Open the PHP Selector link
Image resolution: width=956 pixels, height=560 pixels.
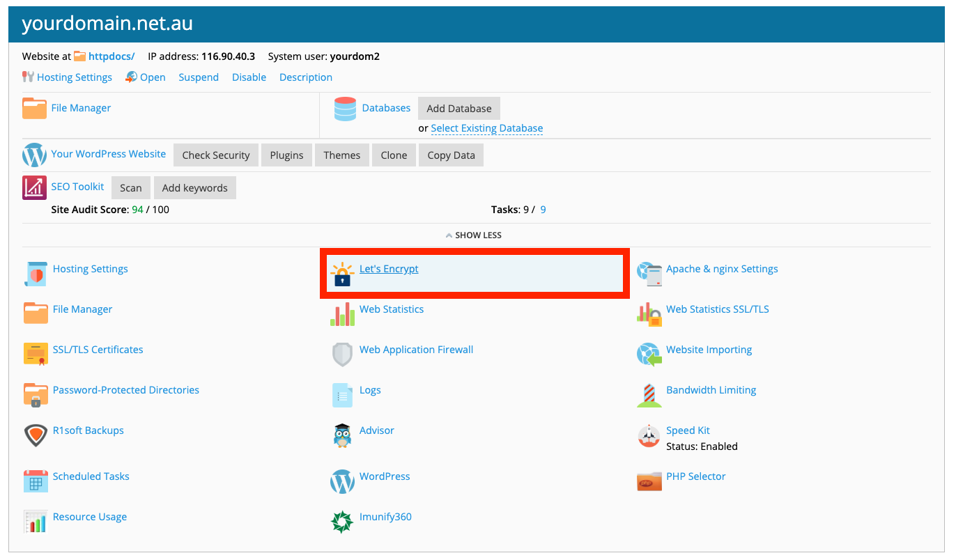click(x=696, y=476)
